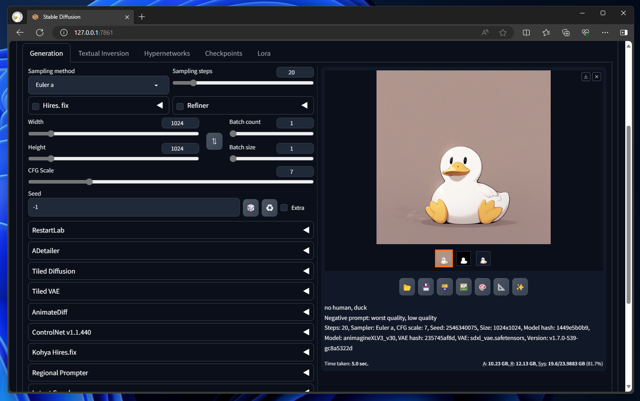Toggle the Extra seed checkbox
The height and width of the screenshot is (401, 640).
(x=284, y=207)
